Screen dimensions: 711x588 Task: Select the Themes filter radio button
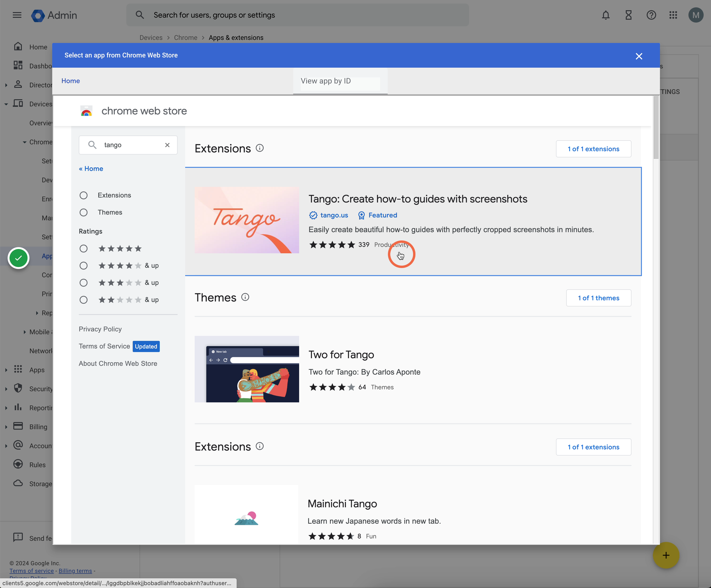click(x=84, y=212)
